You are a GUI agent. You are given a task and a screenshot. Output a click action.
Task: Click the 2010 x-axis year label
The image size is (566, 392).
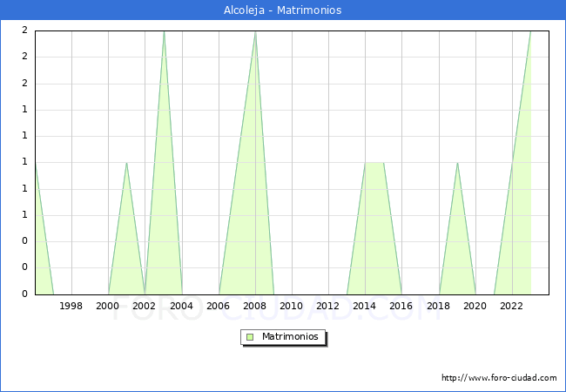click(x=291, y=306)
